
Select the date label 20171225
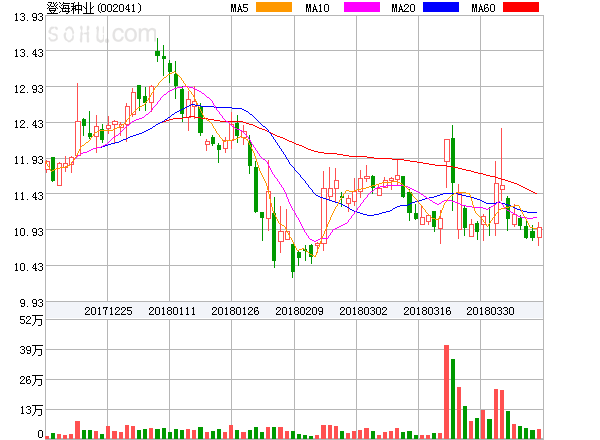click(108, 311)
